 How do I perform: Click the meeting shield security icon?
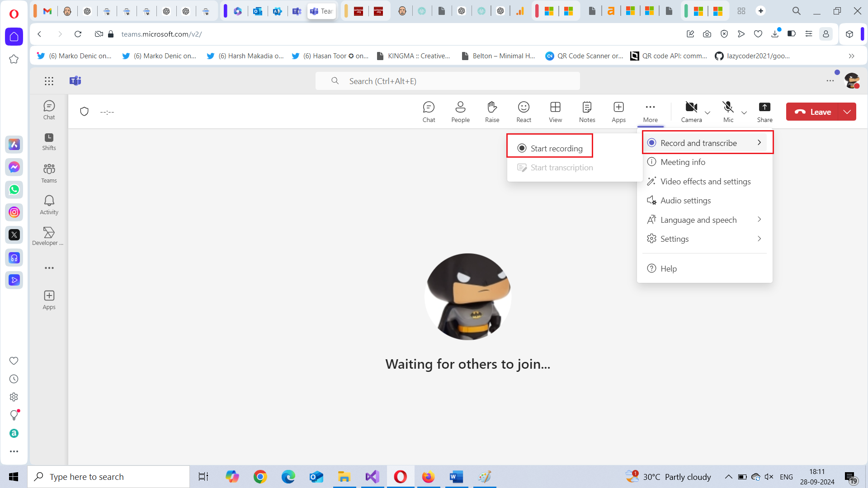[84, 112]
